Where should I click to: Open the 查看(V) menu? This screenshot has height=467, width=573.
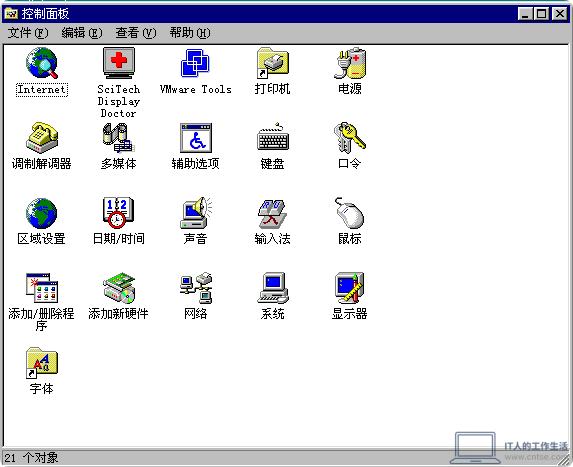click(x=136, y=33)
